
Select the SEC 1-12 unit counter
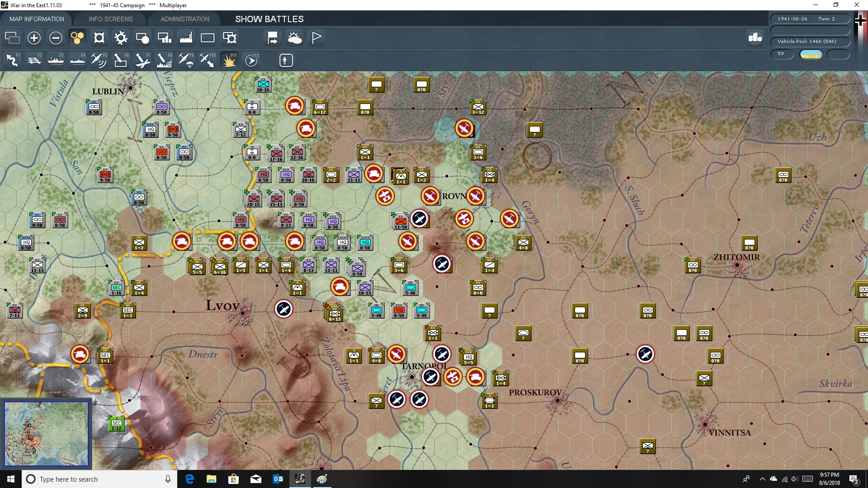tap(117, 424)
